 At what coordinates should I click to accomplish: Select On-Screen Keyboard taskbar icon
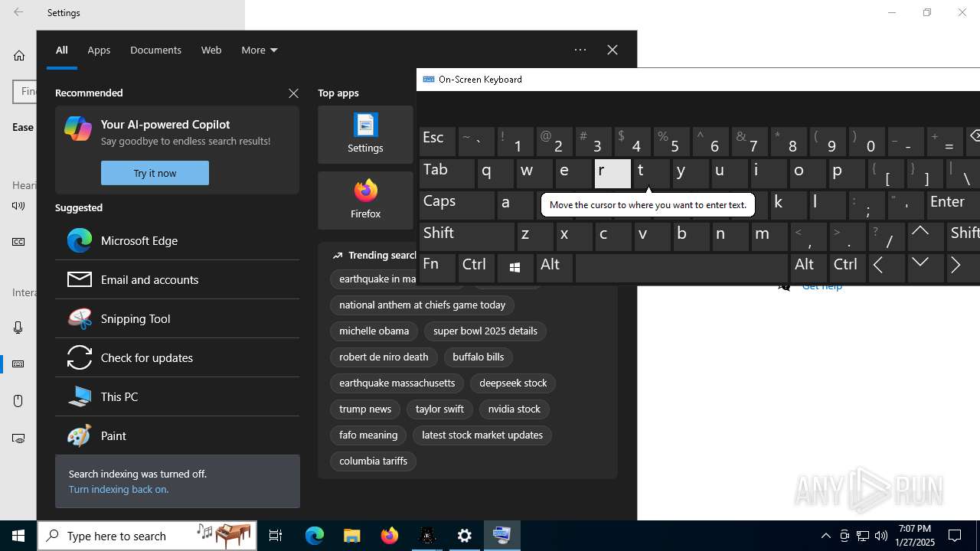(502, 536)
